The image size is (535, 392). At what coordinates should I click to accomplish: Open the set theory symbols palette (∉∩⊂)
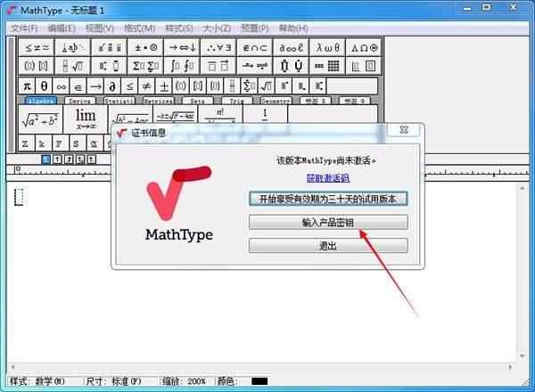(255, 48)
